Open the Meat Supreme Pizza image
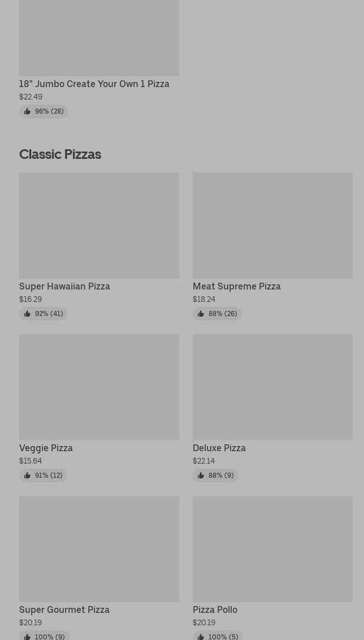The width and height of the screenshot is (364, 640). pos(272,225)
